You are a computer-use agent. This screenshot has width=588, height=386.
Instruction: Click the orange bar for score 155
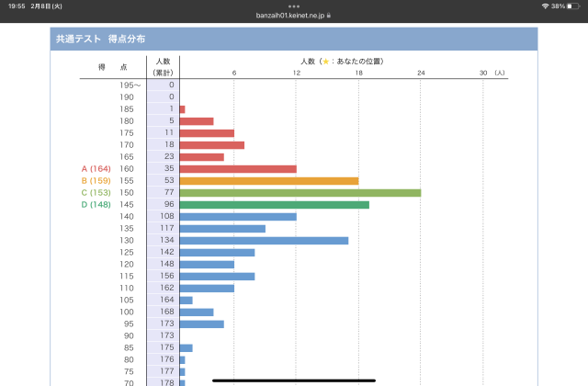point(269,181)
